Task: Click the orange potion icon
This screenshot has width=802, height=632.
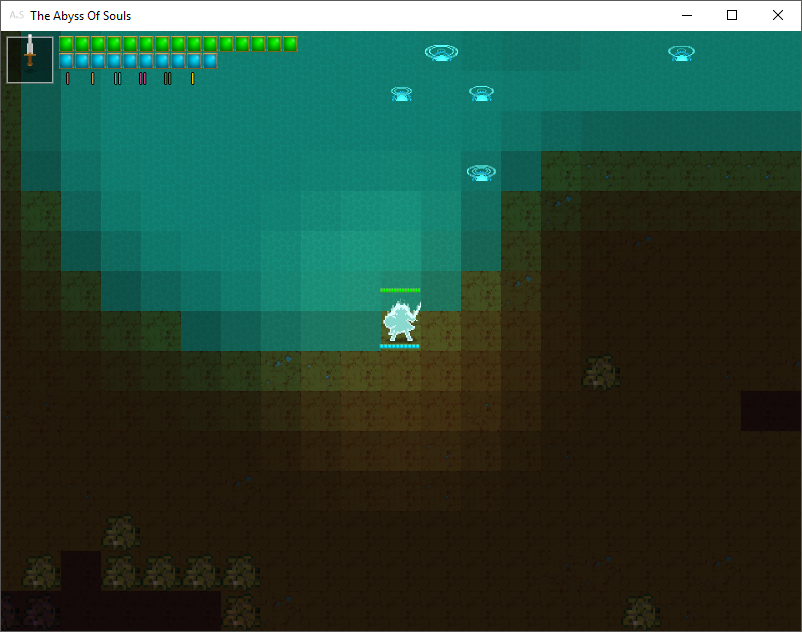Action: pos(92,78)
